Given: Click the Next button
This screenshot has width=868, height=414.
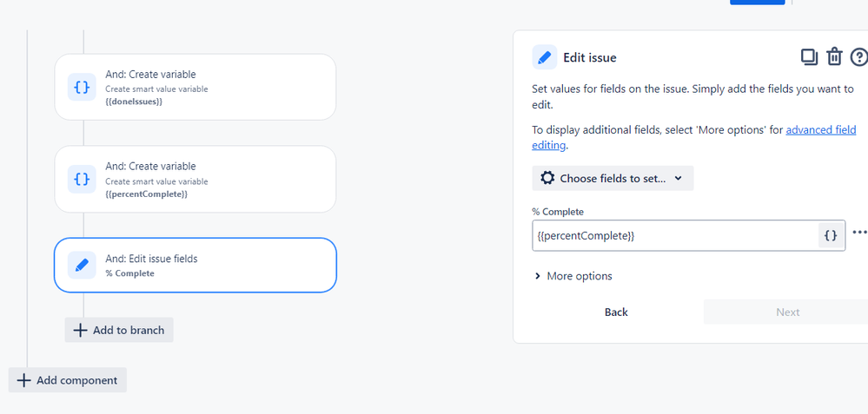Looking at the screenshot, I should 787,312.
